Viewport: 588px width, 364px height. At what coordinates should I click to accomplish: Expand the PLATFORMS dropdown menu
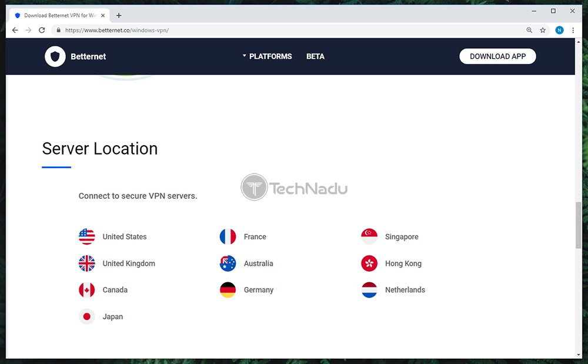point(267,56)
